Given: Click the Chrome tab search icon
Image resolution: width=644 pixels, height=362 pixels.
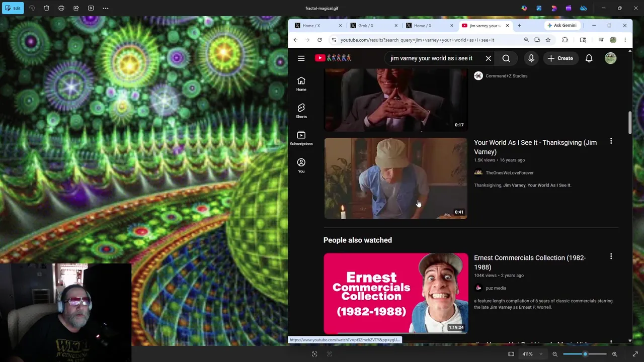Looking at the screenshot, I should (x=583, y=40).
